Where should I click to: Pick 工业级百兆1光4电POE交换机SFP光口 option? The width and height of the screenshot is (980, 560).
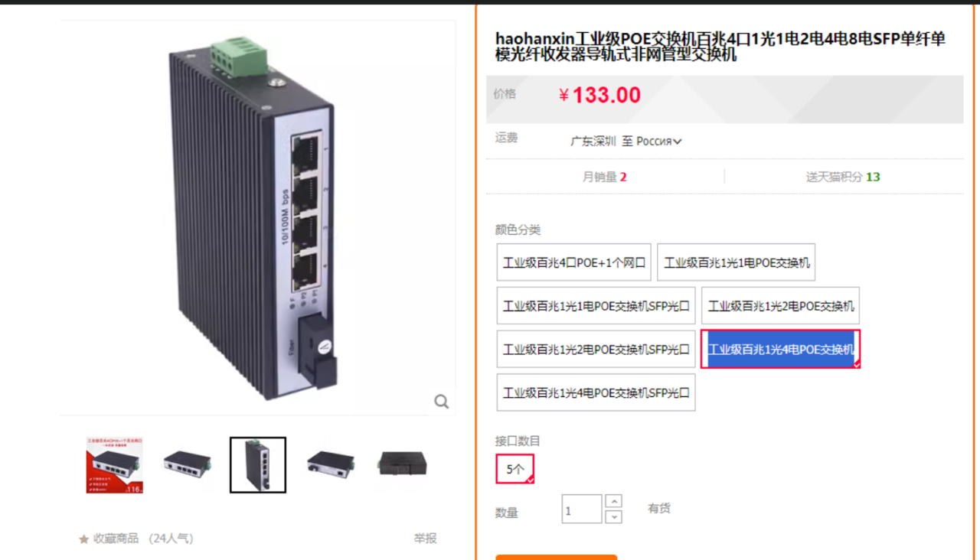coord(596,392)
